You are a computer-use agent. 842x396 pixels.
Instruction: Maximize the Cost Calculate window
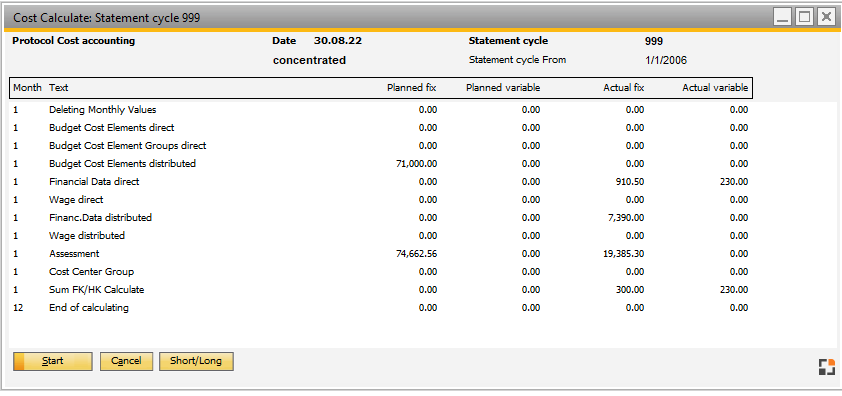click(x=804, y=18)
